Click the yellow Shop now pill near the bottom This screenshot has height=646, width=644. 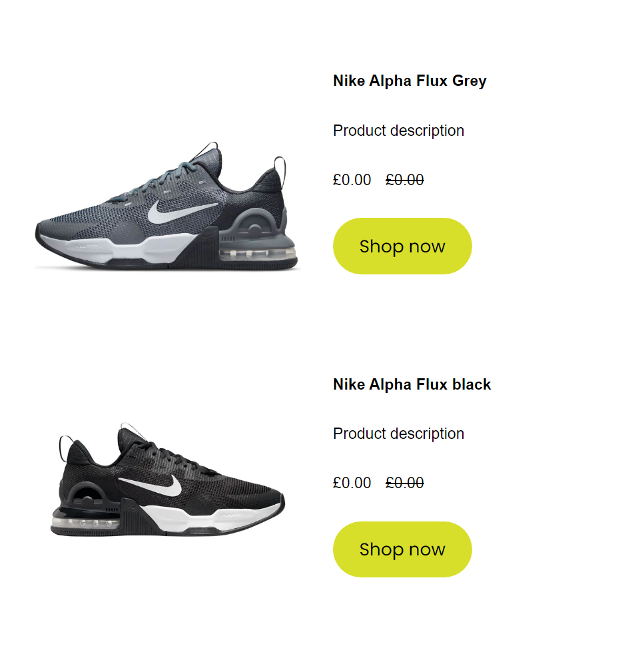pos(402,549)
